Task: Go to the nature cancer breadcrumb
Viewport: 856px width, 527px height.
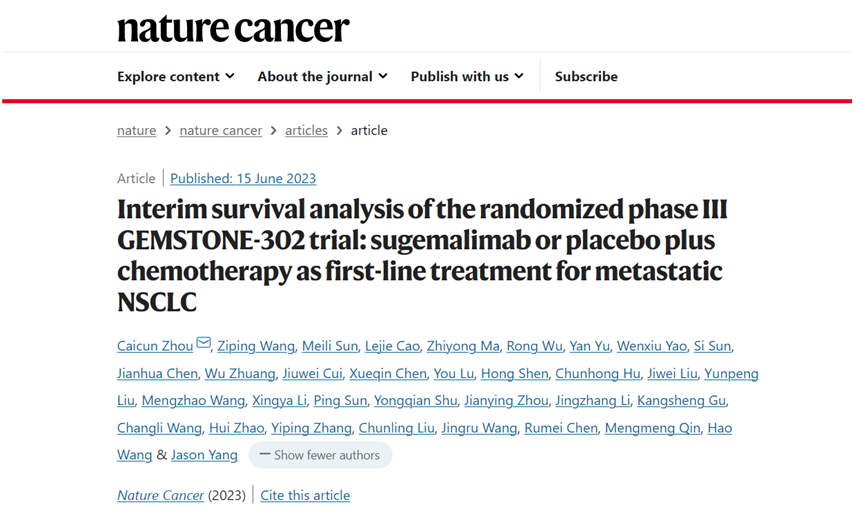Action: tap(221, 131)
